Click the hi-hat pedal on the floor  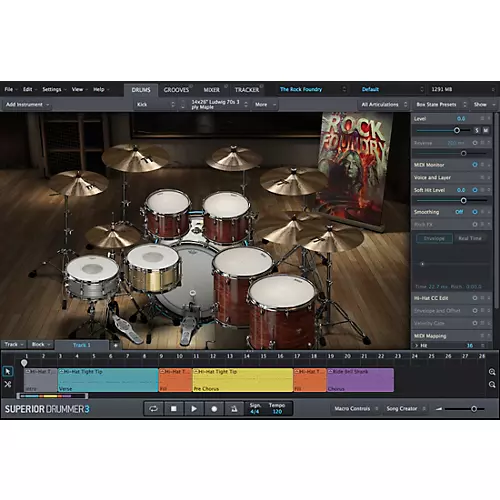point(124,328)
